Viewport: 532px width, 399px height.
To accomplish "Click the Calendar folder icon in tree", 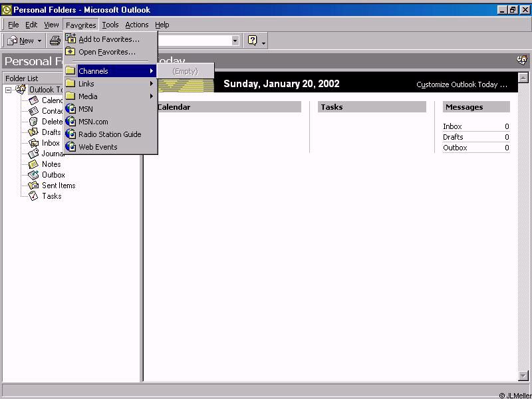I will (34, 100).
